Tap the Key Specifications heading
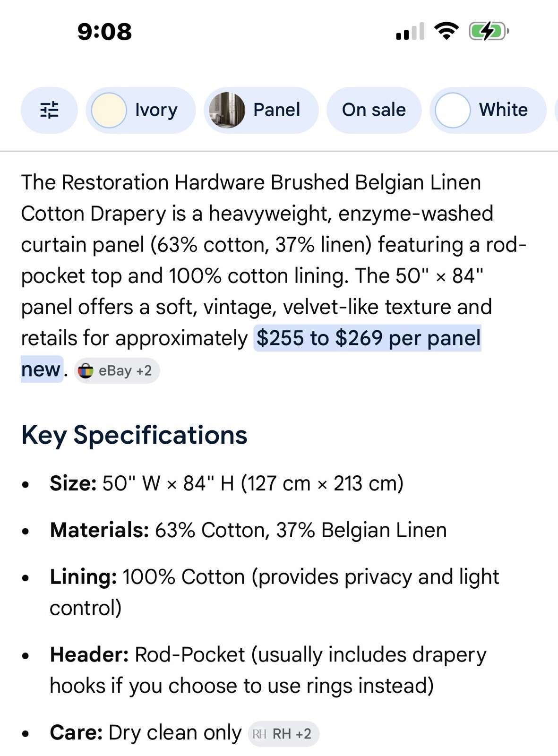The width and height of the screenshot is (558, 756). (x=134, y=435)
